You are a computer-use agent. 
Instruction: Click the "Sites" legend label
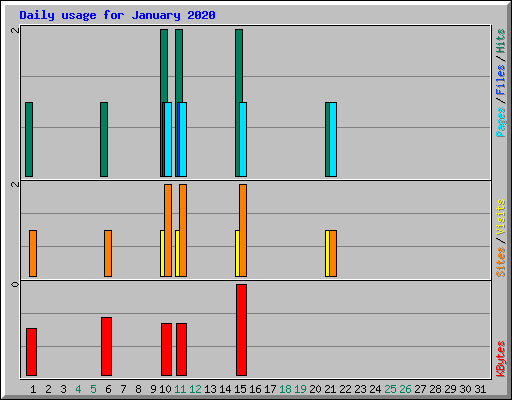coord(500,262)
